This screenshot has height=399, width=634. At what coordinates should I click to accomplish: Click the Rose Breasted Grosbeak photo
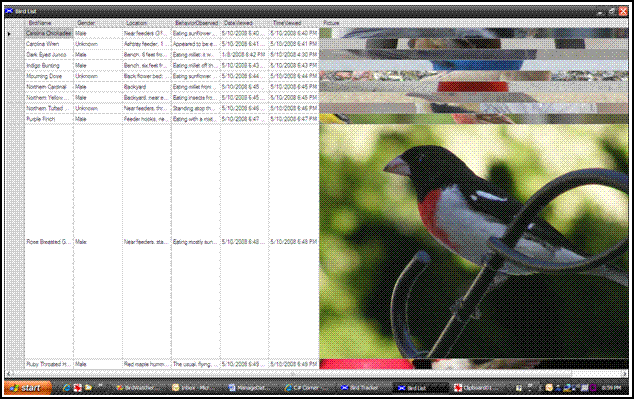(473, 241)
